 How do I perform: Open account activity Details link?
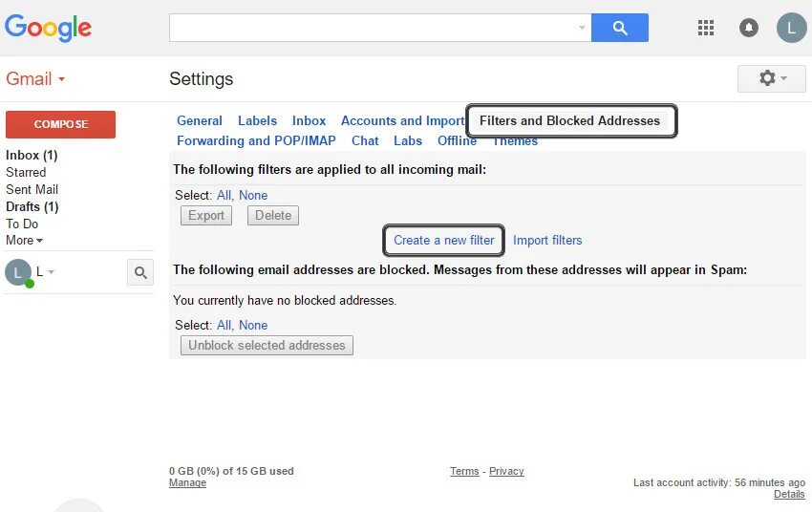pos(789,494)
